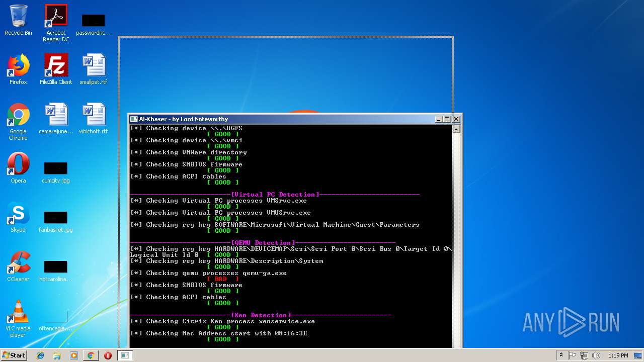
Task: Open Chrome from the taskbar
Action: pos(91,355)
